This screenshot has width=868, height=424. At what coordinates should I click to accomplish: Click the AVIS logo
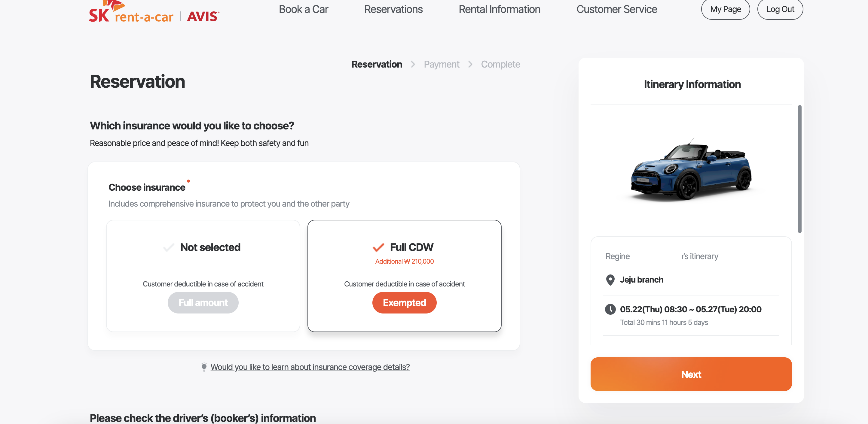click(203, 16)
